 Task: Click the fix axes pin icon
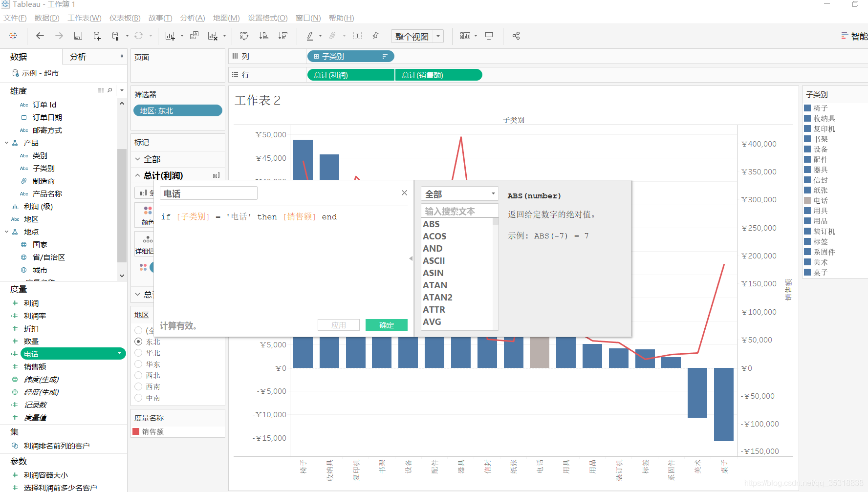pos(375,36)
